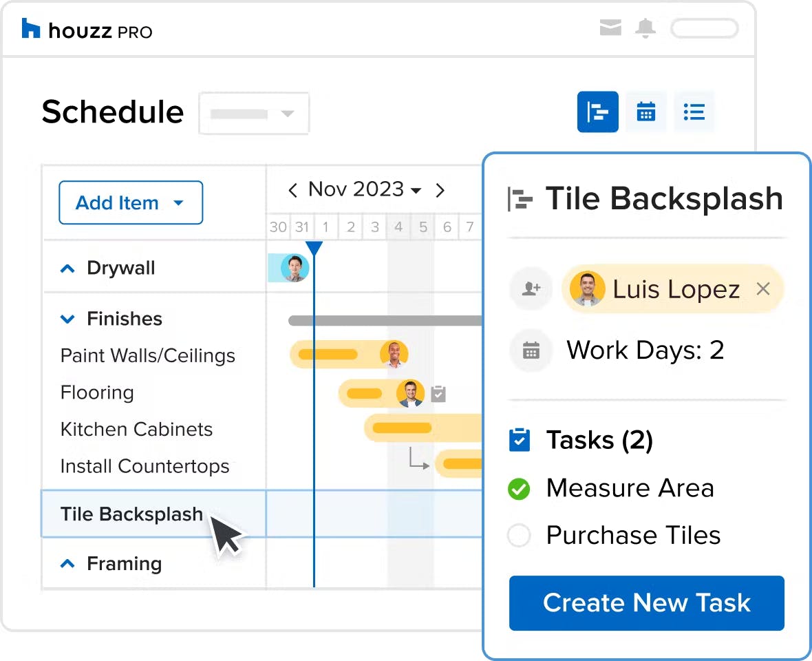Remove Luis Lopez from assignees
Screen dimensions: 812x661
click(763, 288)
